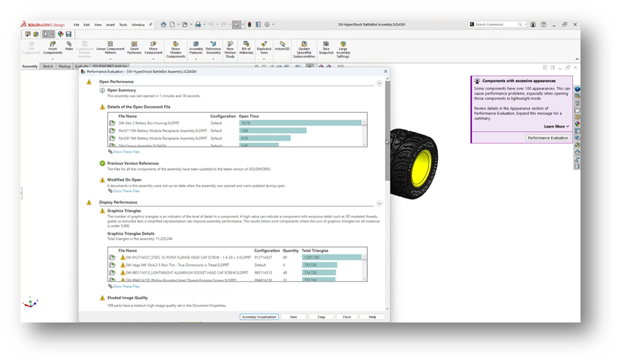Viewport: 622px width, 364px height.
Task: Switch to the Sketch tab
Action: [48, 66]
